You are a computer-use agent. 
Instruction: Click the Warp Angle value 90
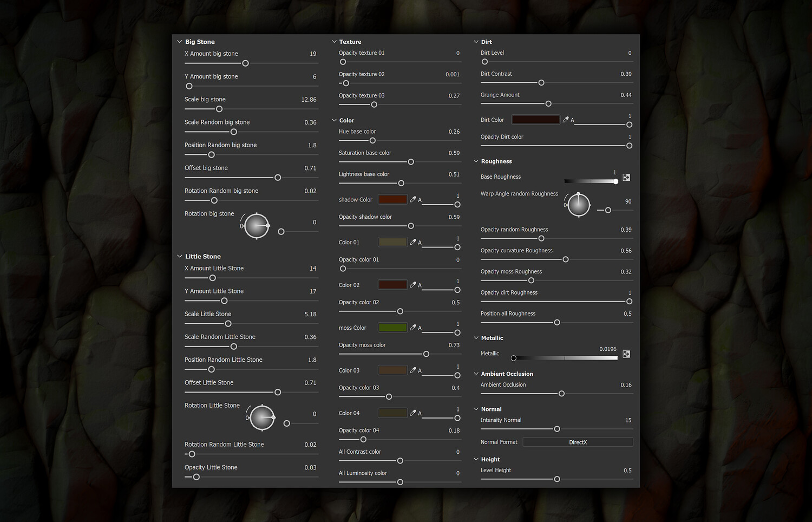click(x=628, y=201)
